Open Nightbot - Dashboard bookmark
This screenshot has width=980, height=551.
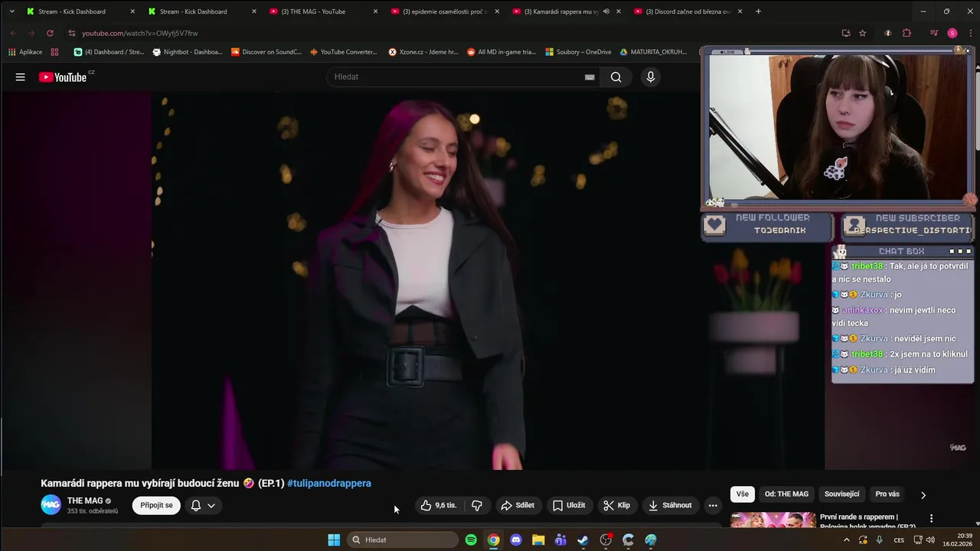[188, 52]
